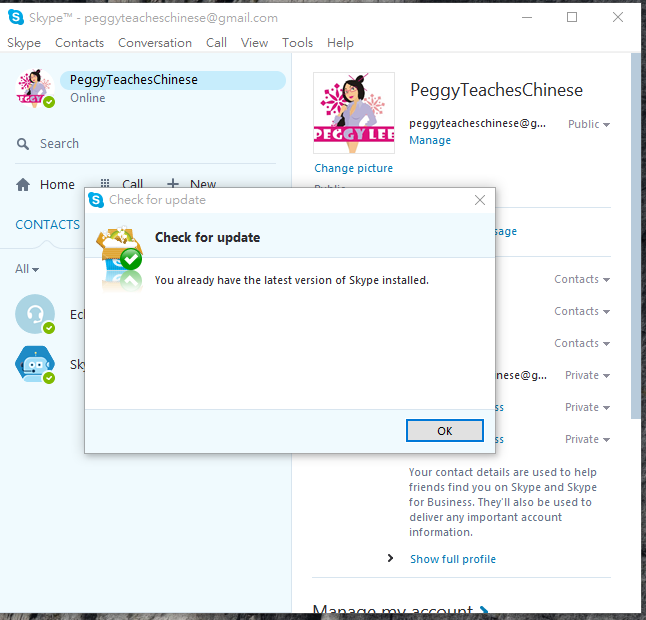Screen dimensions: 646x620
Task: Open the Skype menu
Action: [x=24, y=43]
